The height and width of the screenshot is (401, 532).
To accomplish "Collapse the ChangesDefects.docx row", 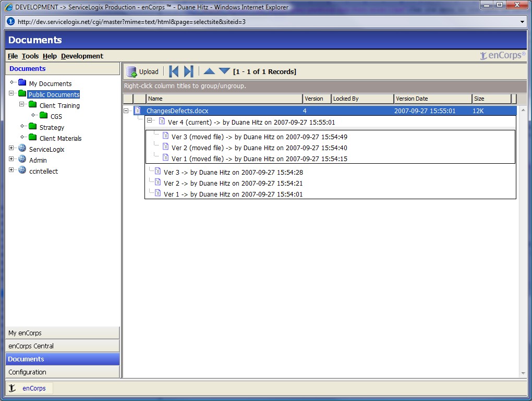I will click(126, 111).
